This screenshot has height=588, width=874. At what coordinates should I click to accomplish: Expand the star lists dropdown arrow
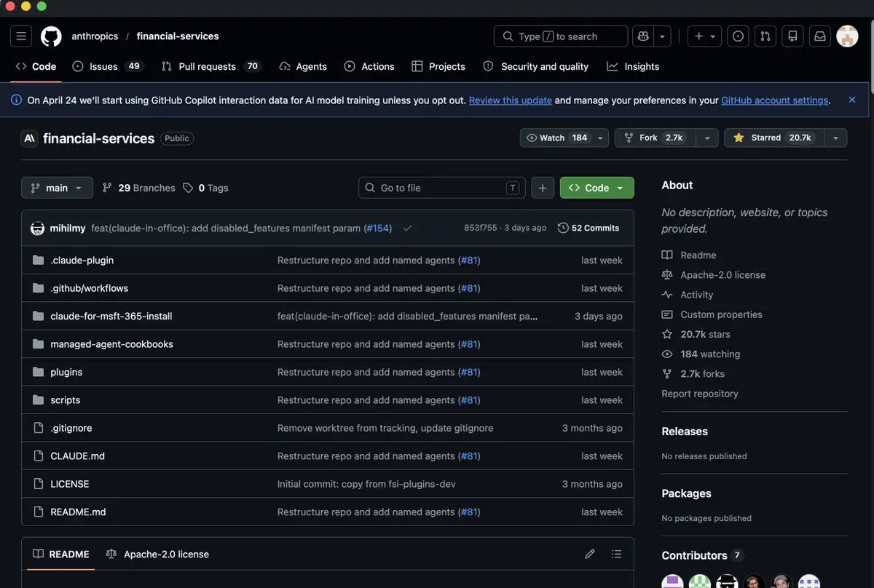836,138
